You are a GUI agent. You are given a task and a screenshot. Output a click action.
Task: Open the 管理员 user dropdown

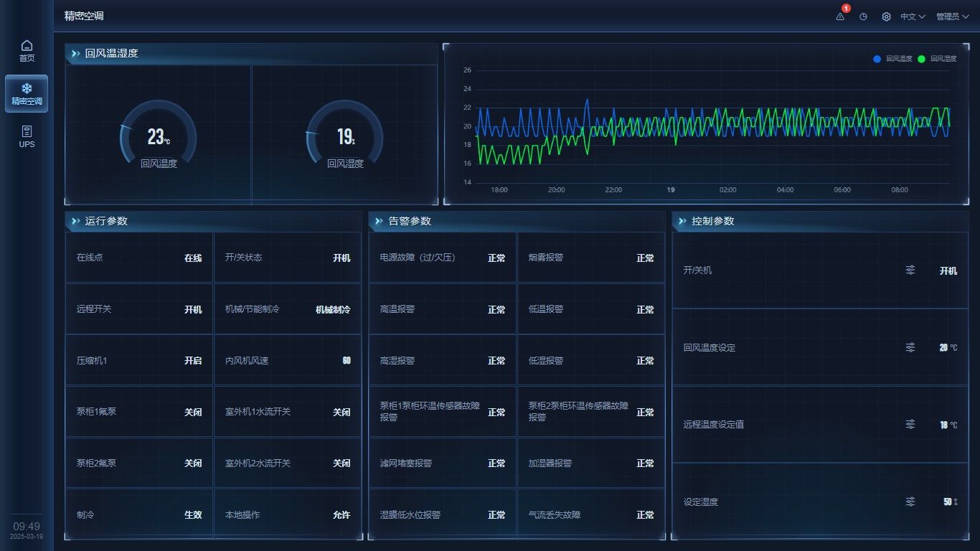coord(952,17)
